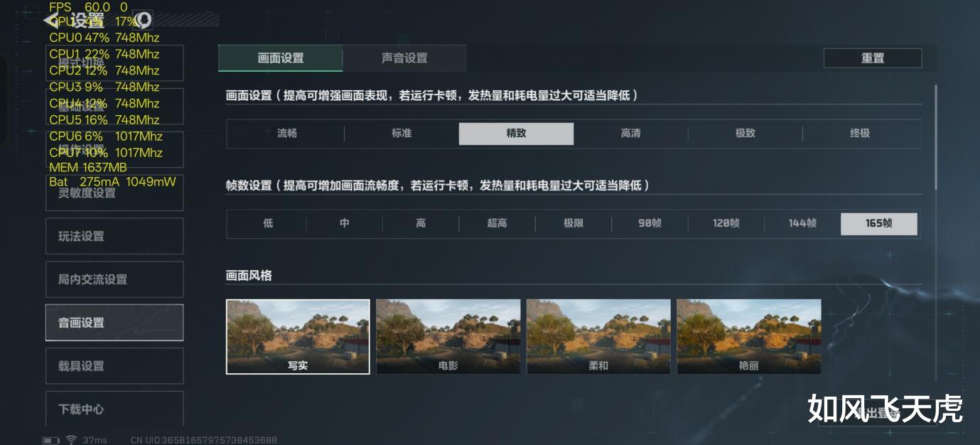Go to 下载中心 download center
Image resolution: width=980 pixels, height=445 pixels.
[x=114, y=409]
